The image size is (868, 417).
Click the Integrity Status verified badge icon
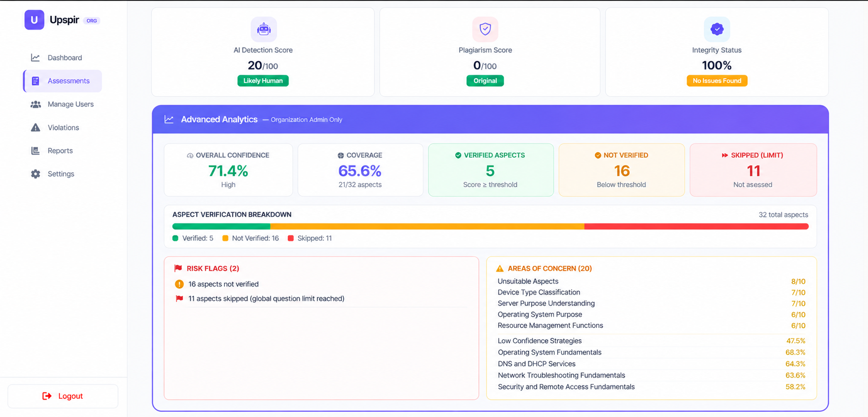(x=717, y=29)
